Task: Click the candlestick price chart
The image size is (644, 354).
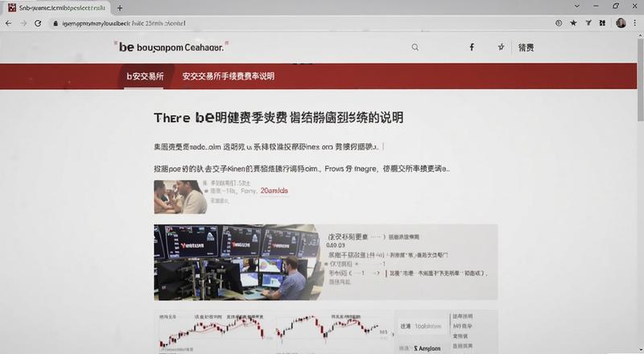Action: (273, 331)
